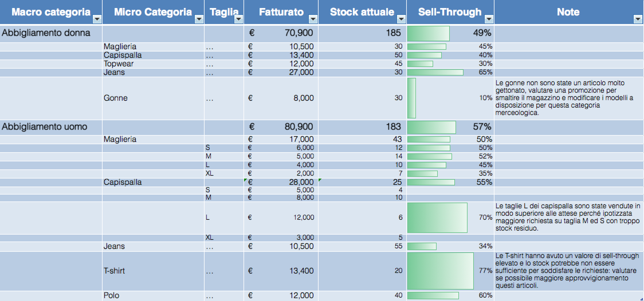The height and width of the screenshot is (301, 644).
Task: Click the Gonne micro category cell
Action: point(116,98)
